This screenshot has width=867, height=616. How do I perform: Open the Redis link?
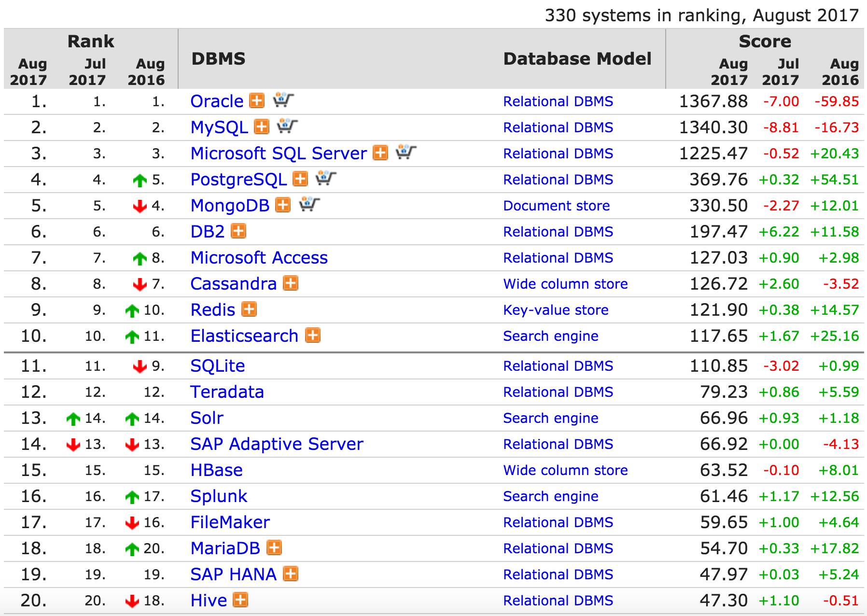point(213,310)
